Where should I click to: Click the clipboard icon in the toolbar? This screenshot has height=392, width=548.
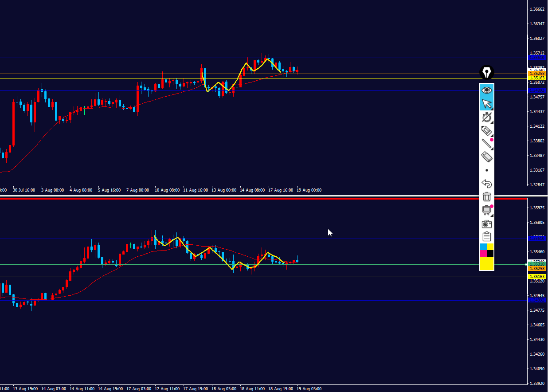487,237
